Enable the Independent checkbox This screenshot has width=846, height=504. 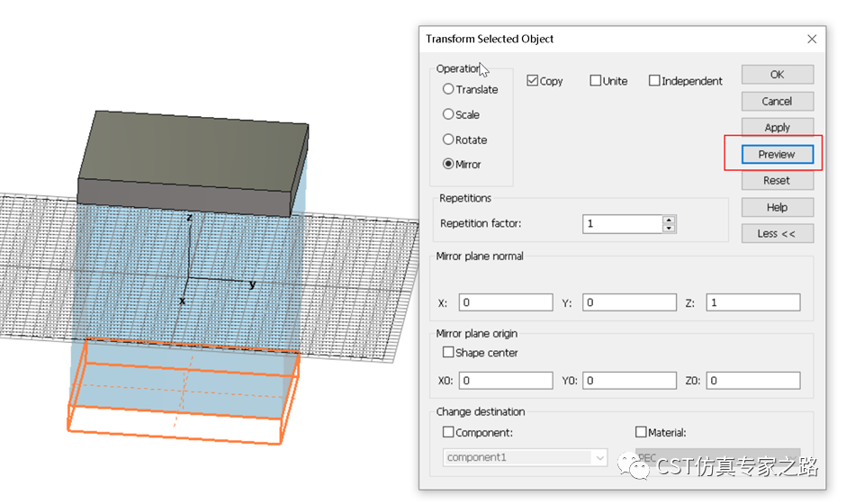pos(654,80)
